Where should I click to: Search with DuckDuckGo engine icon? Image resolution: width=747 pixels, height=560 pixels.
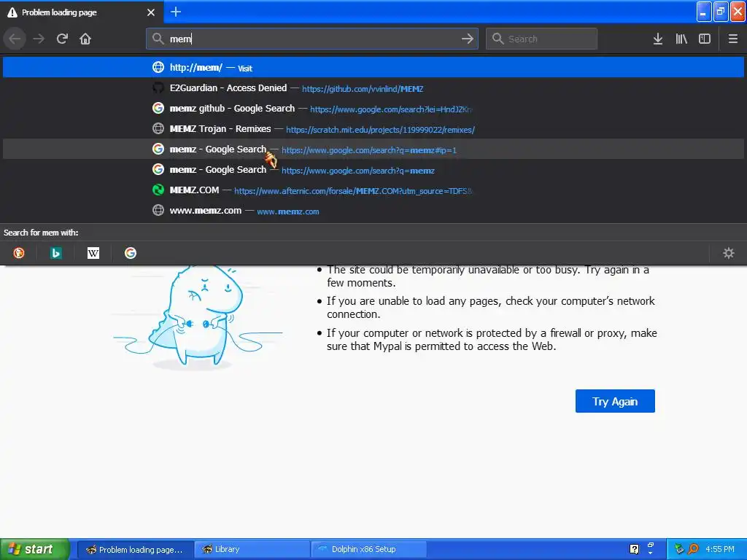click(x=19, y=253)
